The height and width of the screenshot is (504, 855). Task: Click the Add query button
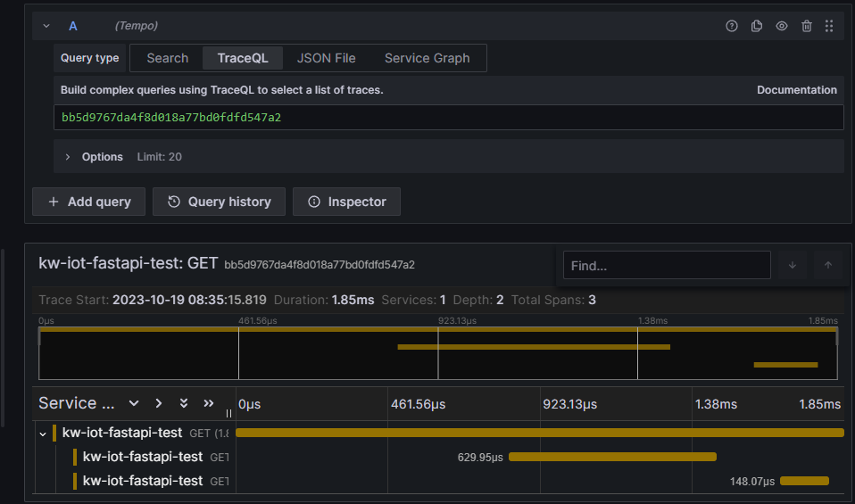tap(89, 202)
